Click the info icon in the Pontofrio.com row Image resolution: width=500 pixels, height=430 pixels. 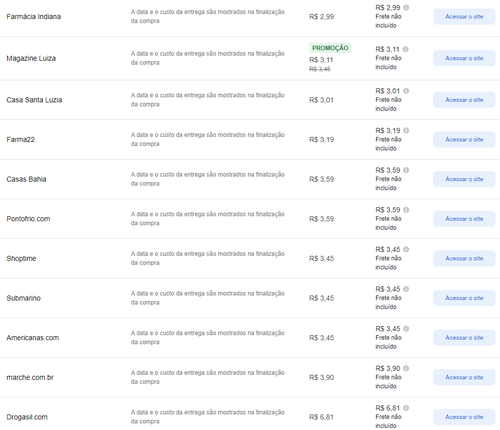(406, 210)
